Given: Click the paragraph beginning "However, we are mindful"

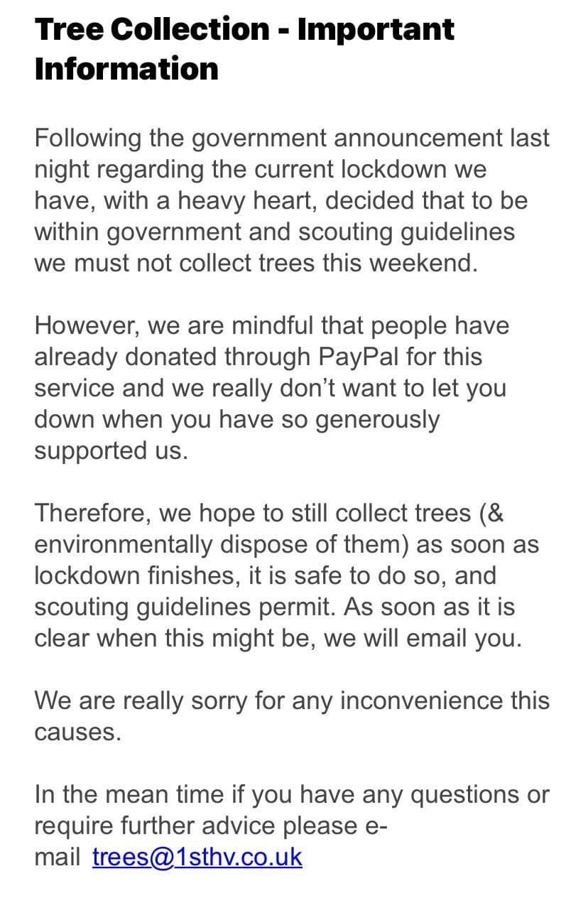Looking at the screenshot, I should pyautogui.click(x=271, y=388).
